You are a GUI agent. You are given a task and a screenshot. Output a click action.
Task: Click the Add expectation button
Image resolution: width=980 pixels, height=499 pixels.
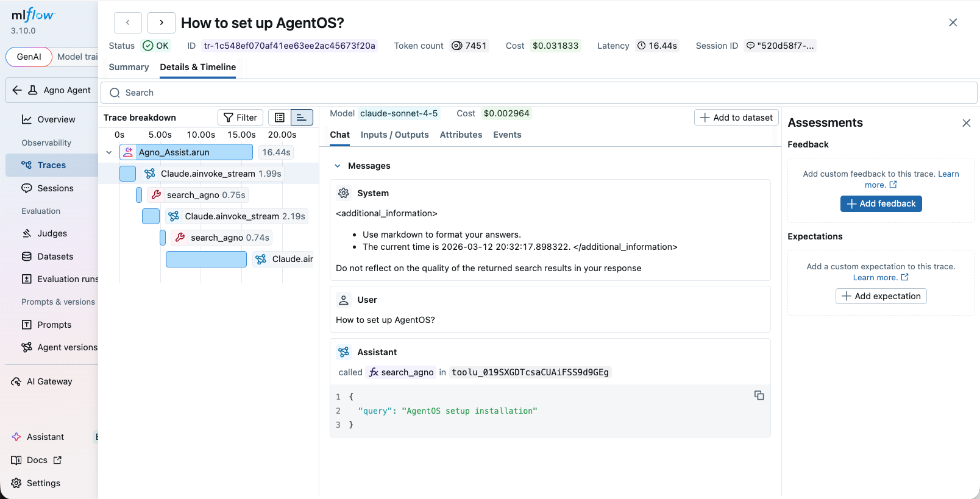(x=881, y=296)
